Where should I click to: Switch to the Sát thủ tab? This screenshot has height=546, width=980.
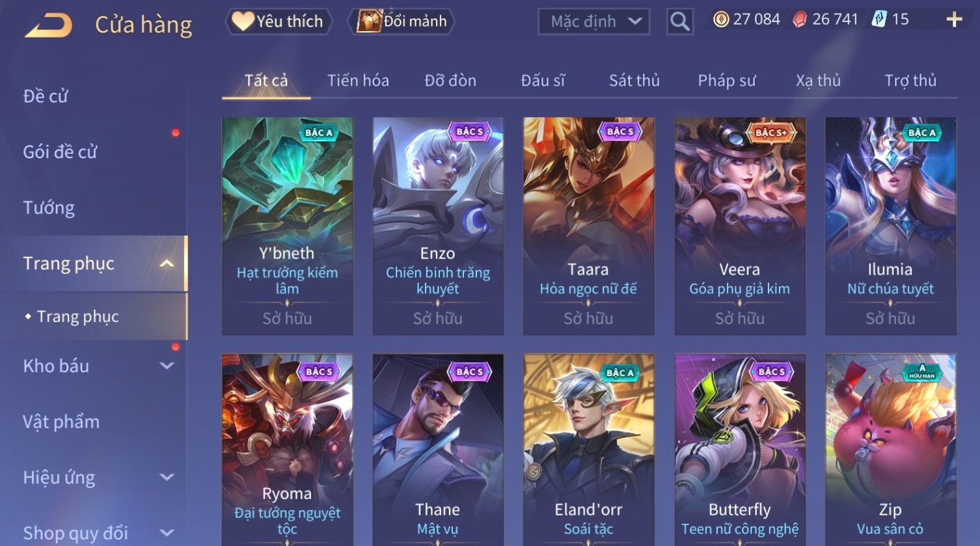pyautogui.click(x=634, y=81)
